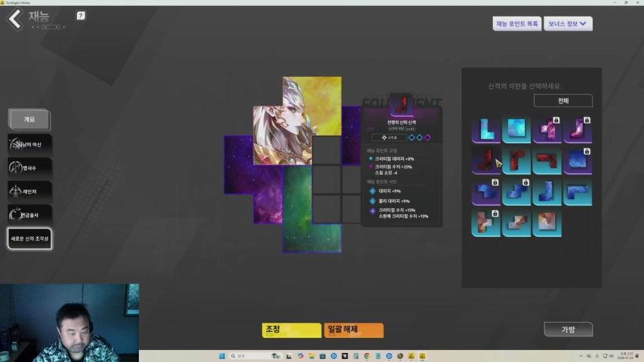This screenshot has width=644, height=362.
Task: Select the locked blue square slate
Action: point(578,161)
